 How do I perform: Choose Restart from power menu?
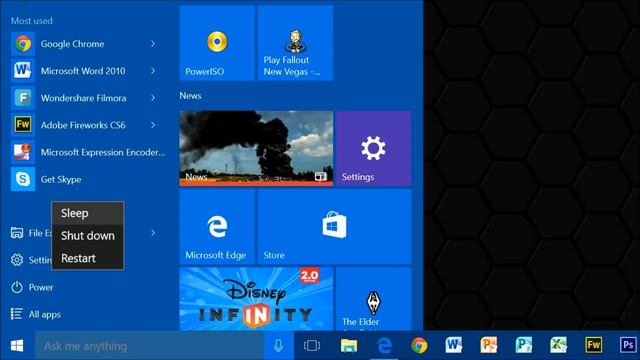pos(88,258)
